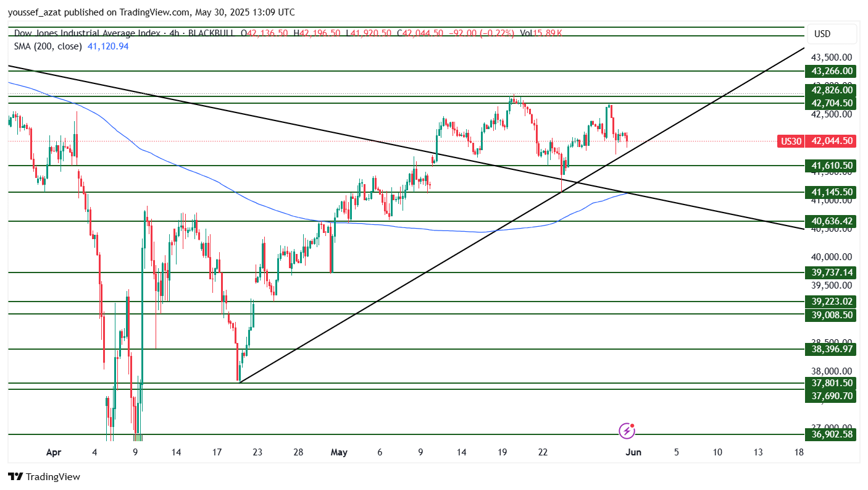Click the 22 date on time axis

[543, 452]
